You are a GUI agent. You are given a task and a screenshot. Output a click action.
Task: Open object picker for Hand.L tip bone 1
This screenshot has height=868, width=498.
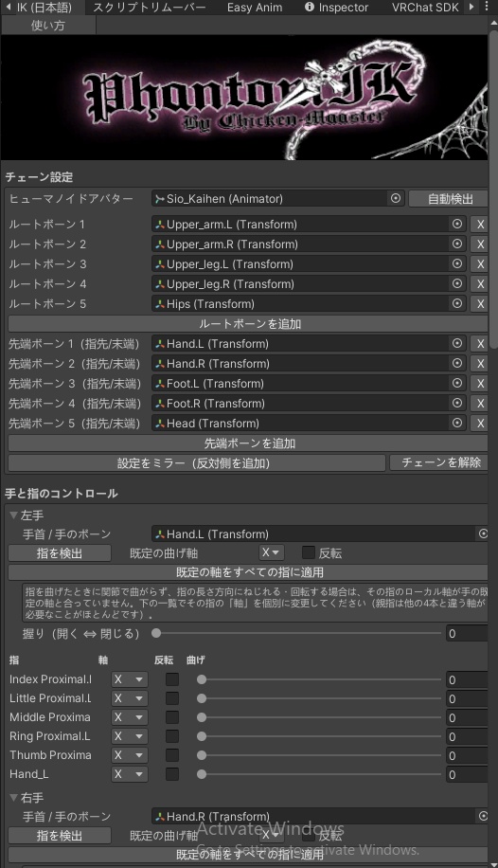click(x=457, y=343)
